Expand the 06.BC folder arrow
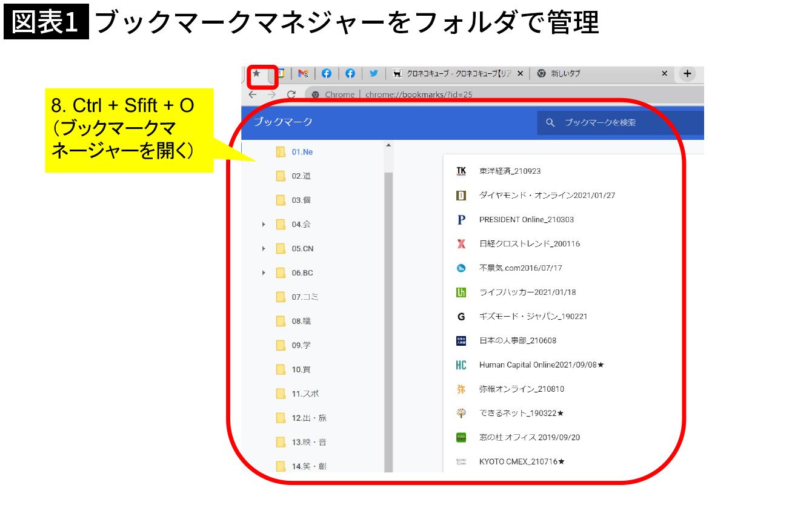This screenshot has width=812, height=505. [x=264, y=273]
